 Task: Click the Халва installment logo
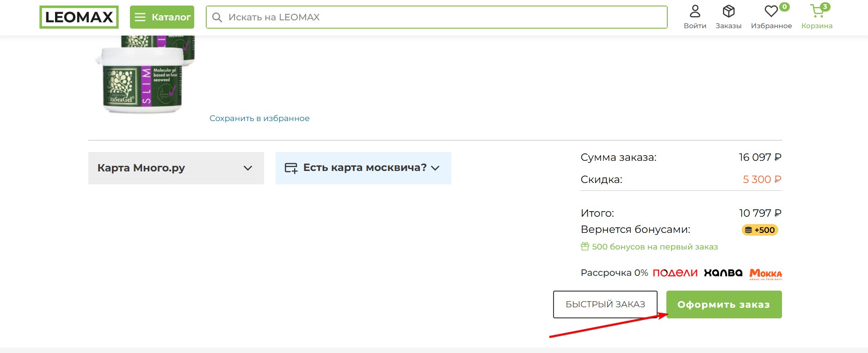tap(723, 273)
